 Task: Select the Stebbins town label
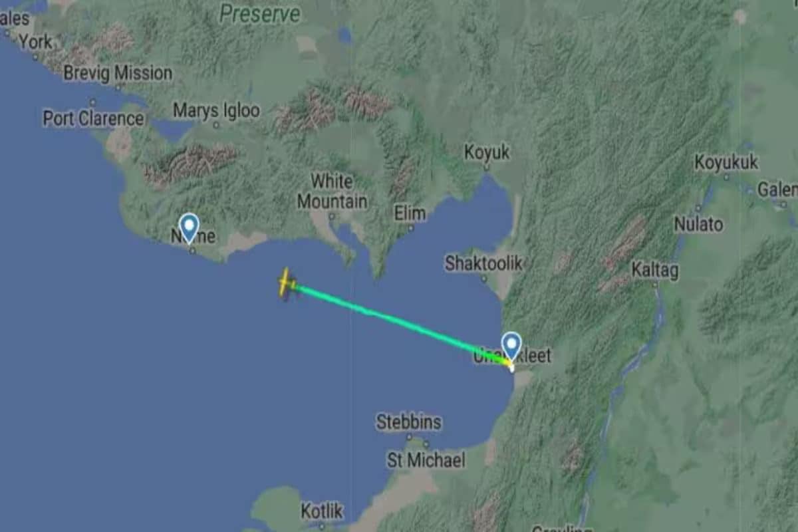(408, 422)
